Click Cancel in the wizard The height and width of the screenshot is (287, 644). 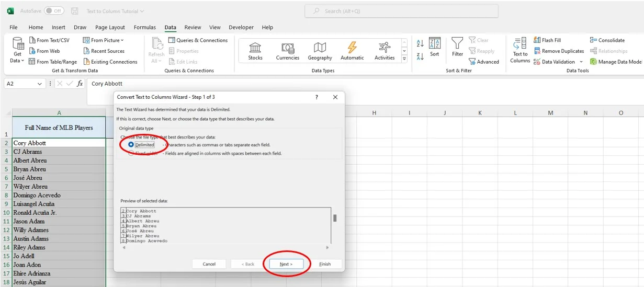(209, 264)
